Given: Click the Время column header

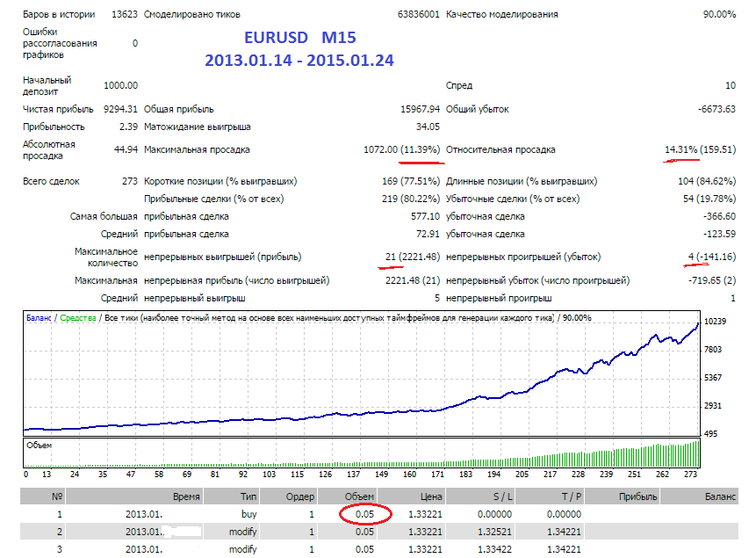Looking at the screenshot, I should pyautogui.click(x=186, y=496).
